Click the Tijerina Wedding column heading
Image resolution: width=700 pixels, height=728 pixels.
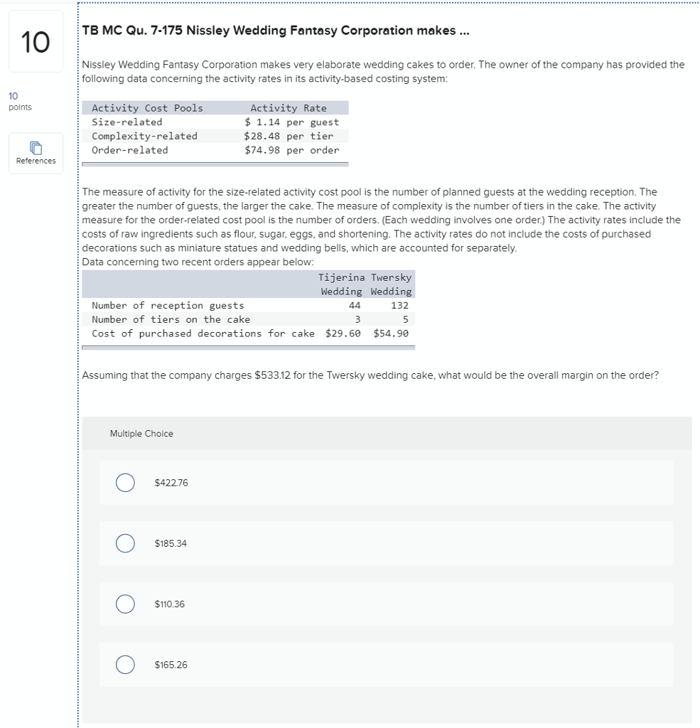[342, 284]
